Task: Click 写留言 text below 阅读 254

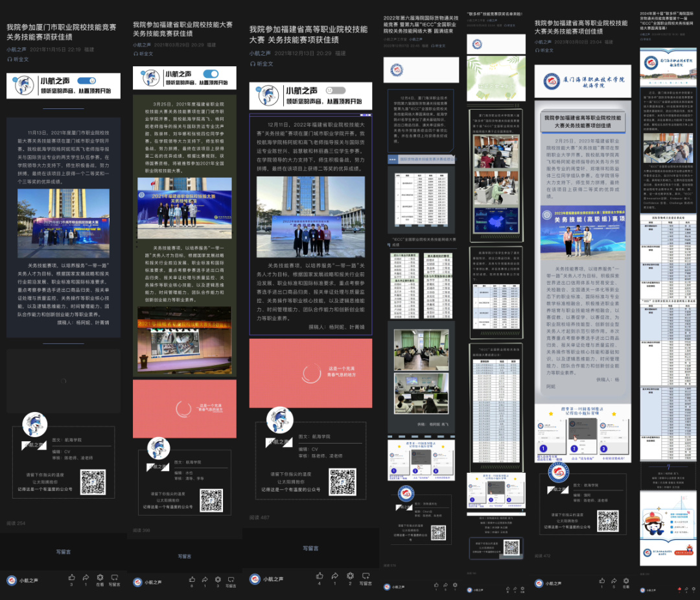Action: pyautogui.click(x=63, y=552)
